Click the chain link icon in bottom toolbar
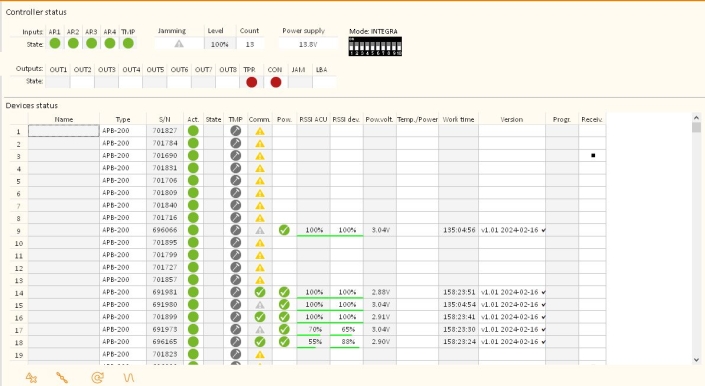705x386 pixels. [62, 377]
